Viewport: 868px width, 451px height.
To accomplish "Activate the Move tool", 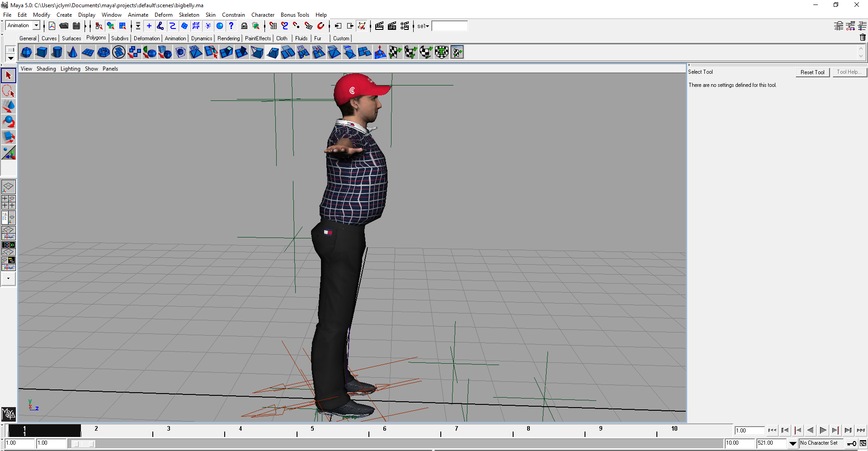I will pos(8,106).
